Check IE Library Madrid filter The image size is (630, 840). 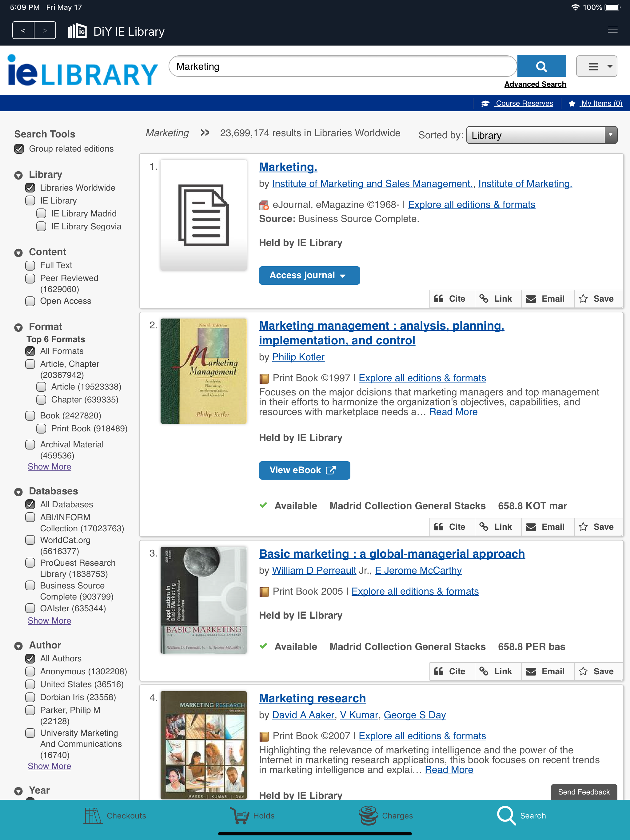41,213
